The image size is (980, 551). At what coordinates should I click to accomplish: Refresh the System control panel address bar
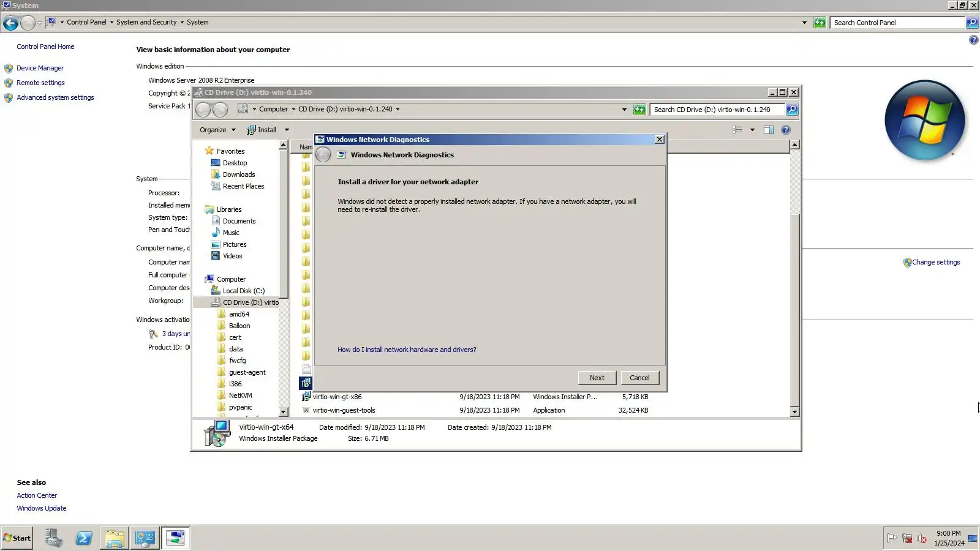pyautogui.click(x=820, y=23)
